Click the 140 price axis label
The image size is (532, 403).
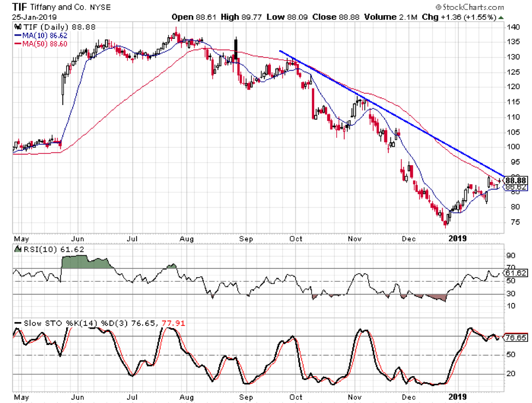point(513,27)
